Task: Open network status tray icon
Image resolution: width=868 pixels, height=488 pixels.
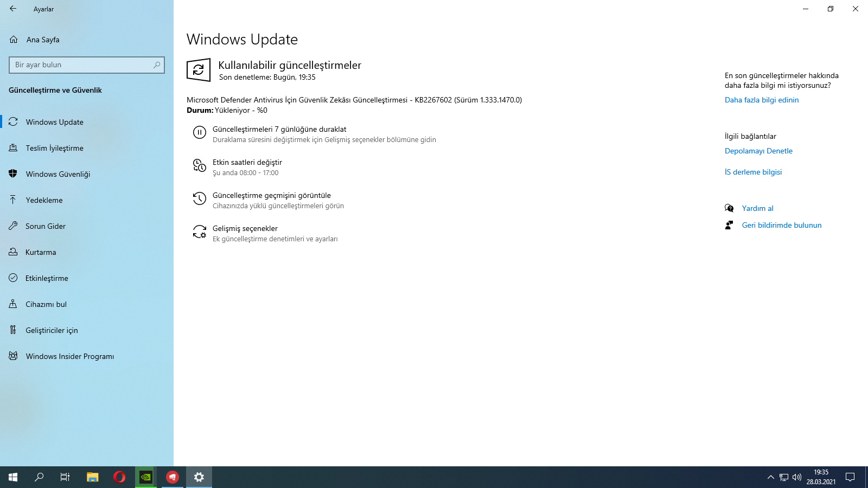Action: 784,477
